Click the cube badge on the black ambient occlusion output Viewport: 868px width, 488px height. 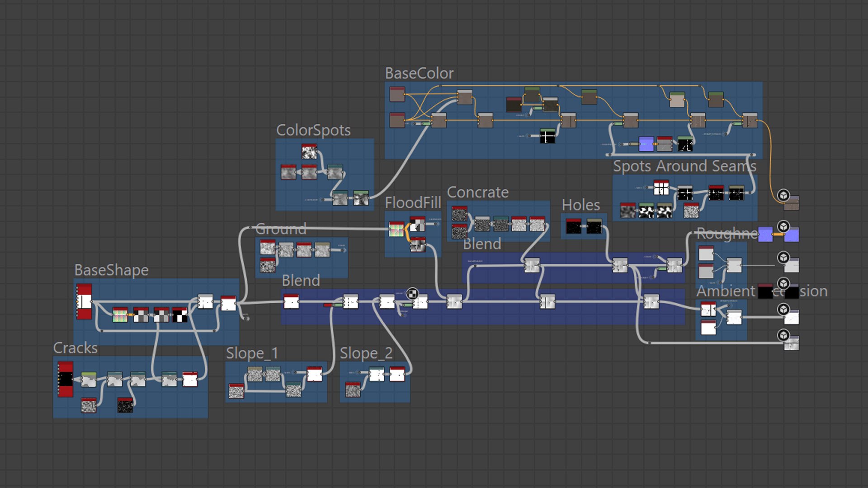pyautogui.click(x=783, y=283)
